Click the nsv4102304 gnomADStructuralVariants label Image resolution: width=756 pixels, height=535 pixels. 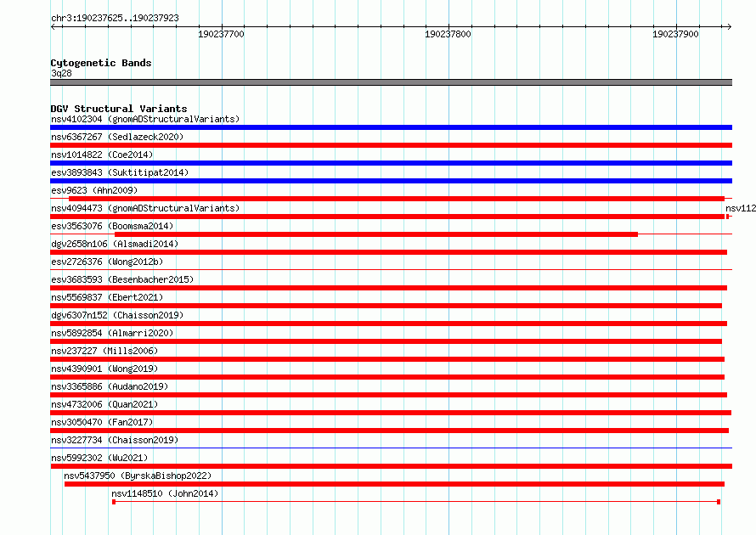(145, 119)
